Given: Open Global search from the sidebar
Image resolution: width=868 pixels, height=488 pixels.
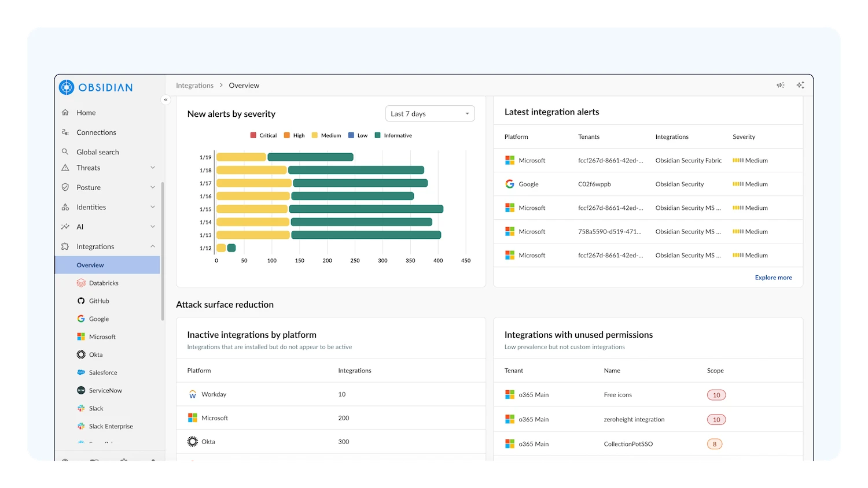Looking at the screenshot, I should [96, 151].
